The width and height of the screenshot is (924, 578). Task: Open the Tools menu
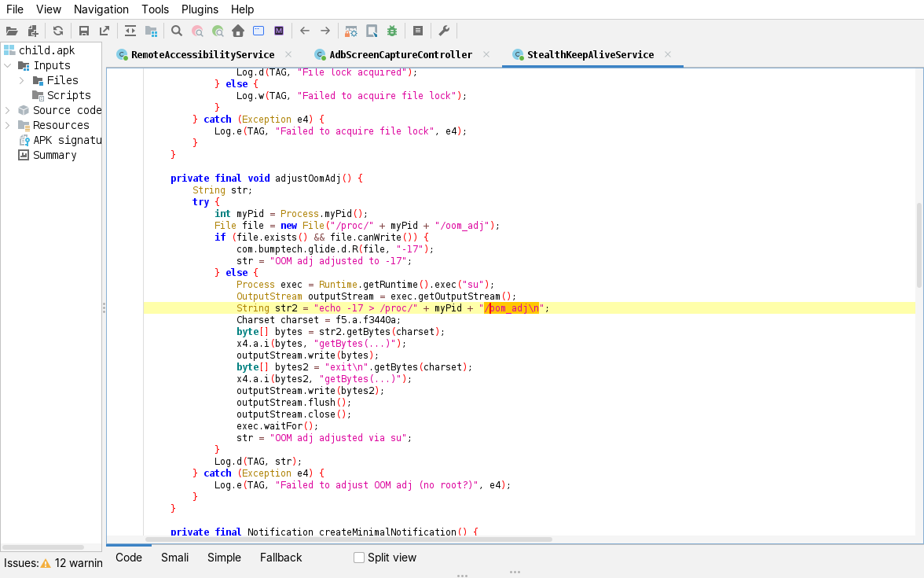click(155, 9)
